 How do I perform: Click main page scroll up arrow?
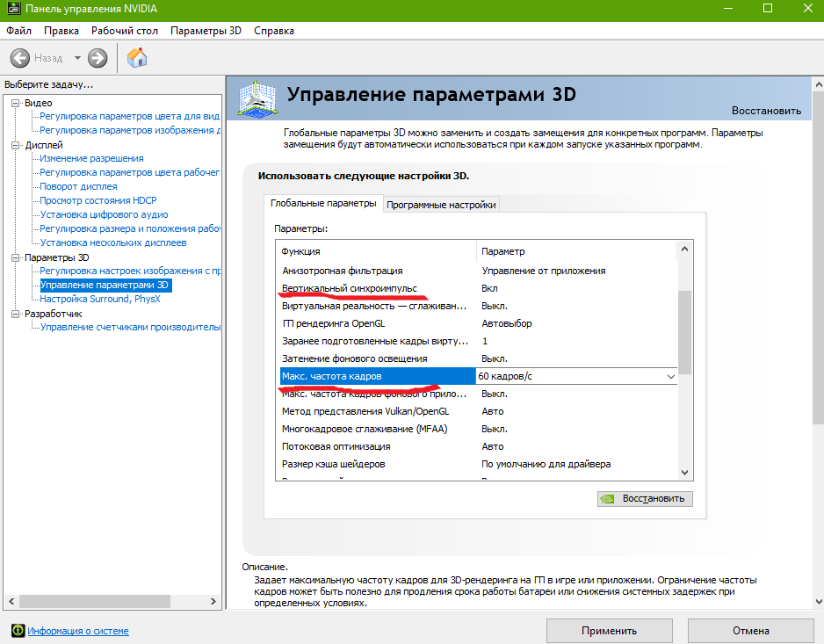pos(818,83)
